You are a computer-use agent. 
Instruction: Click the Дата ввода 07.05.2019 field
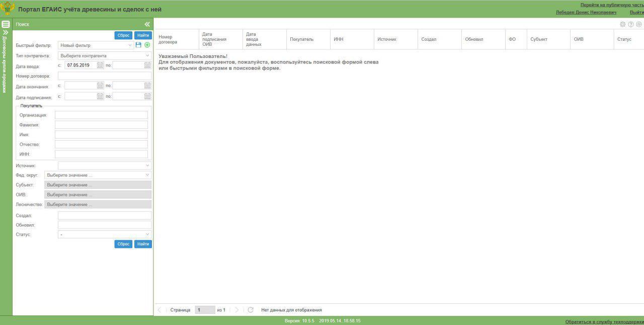[80, 65]
